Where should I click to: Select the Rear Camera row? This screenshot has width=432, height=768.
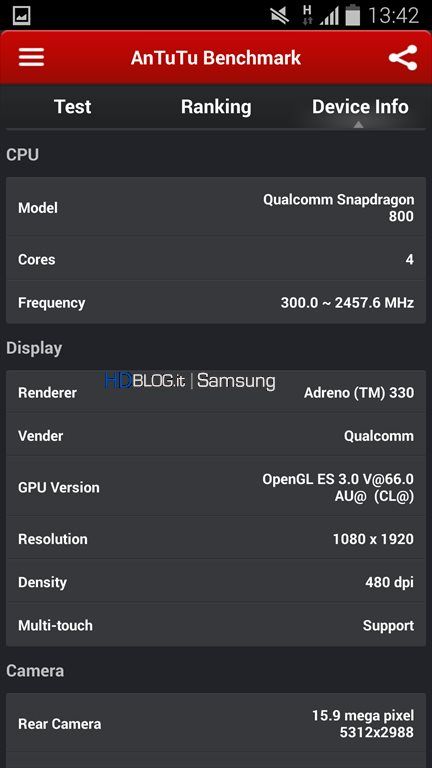216,723
